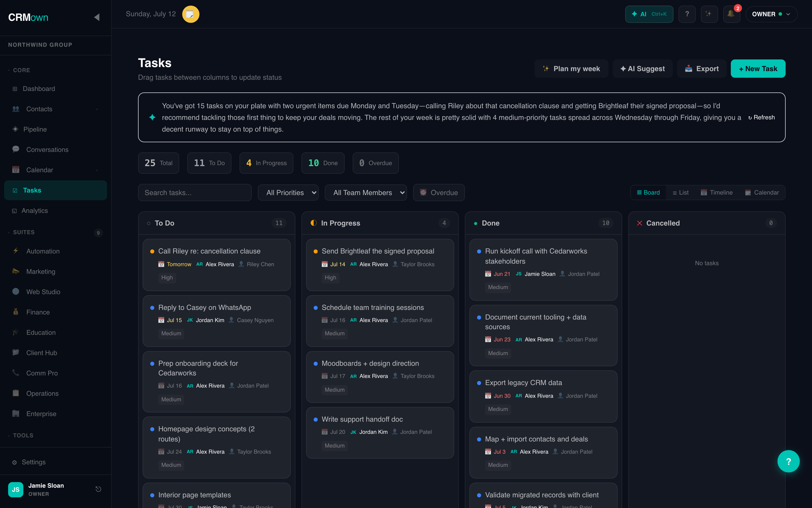Export the tasks
This screenshot has width=812, height=508.
click(702, 69)
